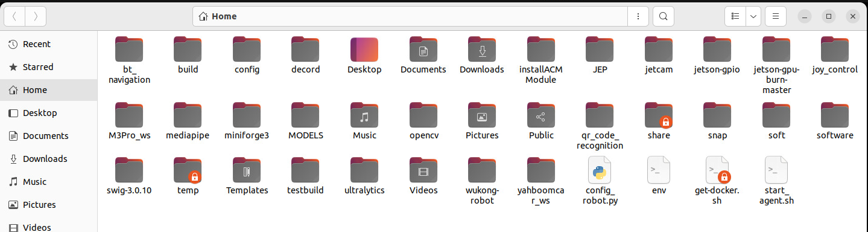The width and height of the screenshot is (868, 232).
Task: Open the Pictures folder in file grid
Action: tap(482, 115)
